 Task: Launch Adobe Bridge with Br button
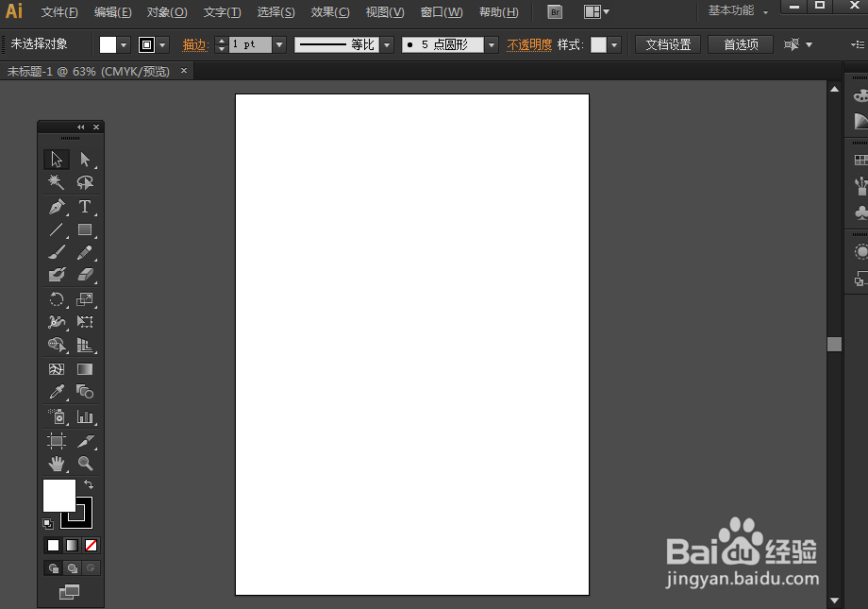(555, 11)
